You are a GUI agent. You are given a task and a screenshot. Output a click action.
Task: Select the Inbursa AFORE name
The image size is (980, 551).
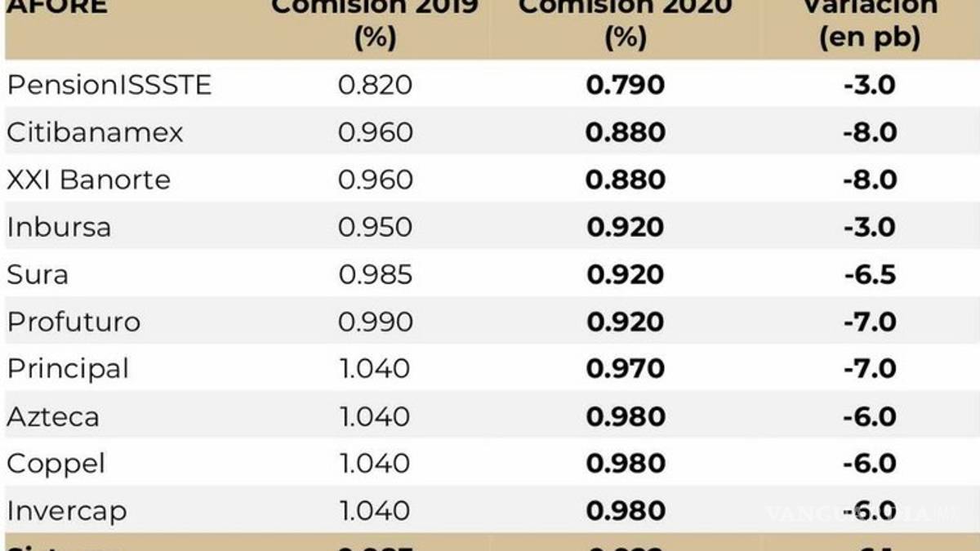click(x=59, y=227)
